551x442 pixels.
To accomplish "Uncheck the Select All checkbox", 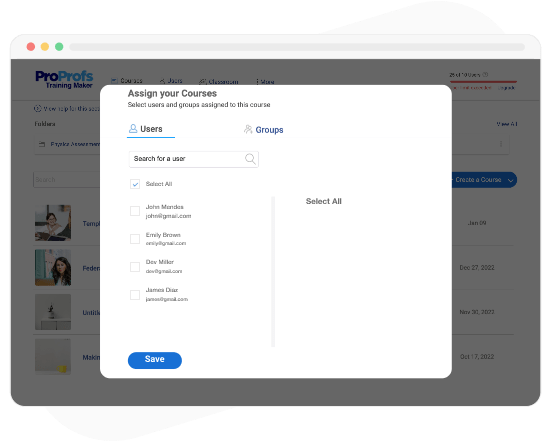I will tap(135, 184).
